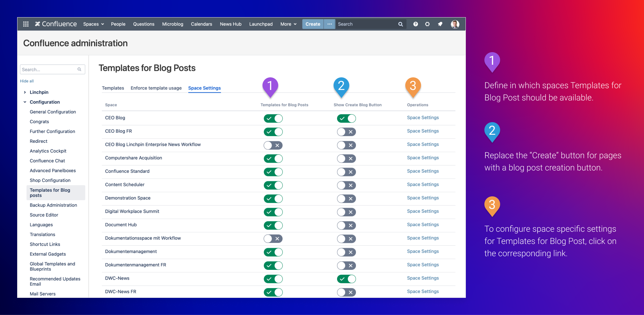Switch to the Templates tab
The height and width of the screenshot is (315, 644).
(x=113, y=88)
